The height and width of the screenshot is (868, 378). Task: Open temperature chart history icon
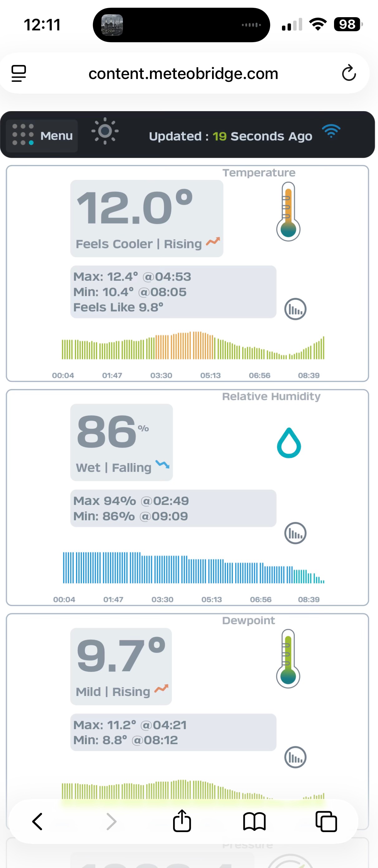click(x=295, y=309)
